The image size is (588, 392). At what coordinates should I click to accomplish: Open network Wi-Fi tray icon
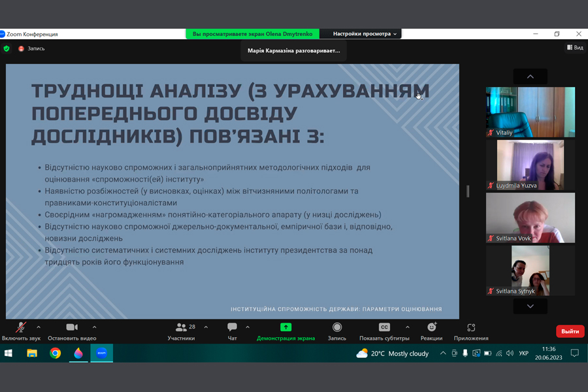(498, 353)
